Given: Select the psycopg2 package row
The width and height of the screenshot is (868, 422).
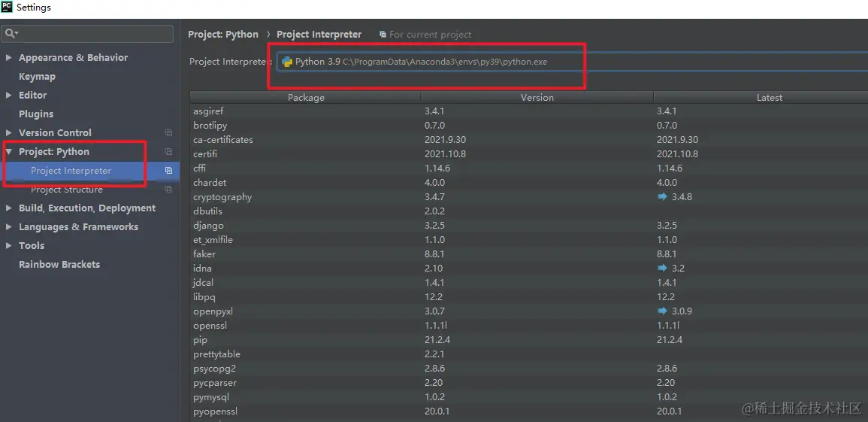Looking at the screenshot, I should pyautogui.click(x=528, y=369).
